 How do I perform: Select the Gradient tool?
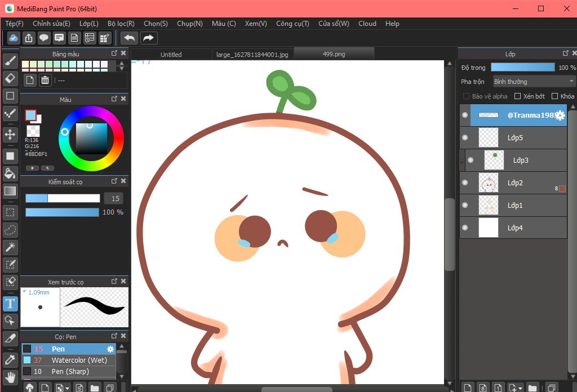pos(10,191)
